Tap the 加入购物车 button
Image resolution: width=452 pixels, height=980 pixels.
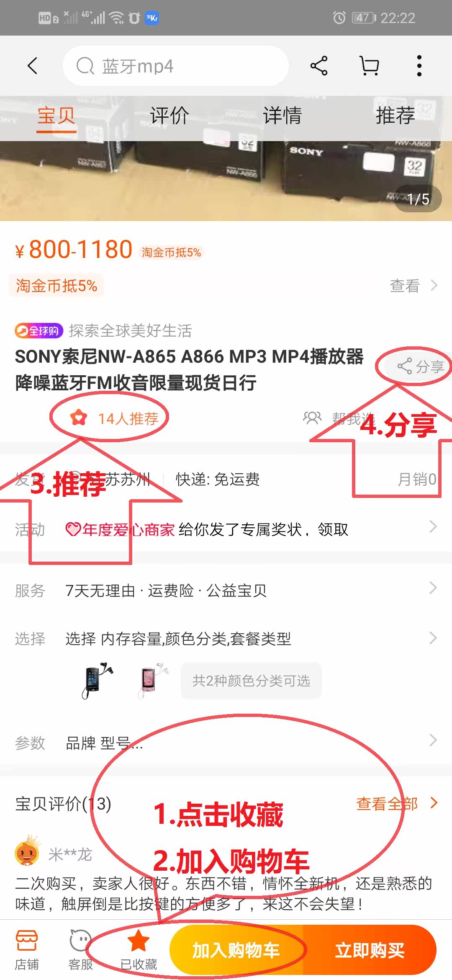click(236, 950)
